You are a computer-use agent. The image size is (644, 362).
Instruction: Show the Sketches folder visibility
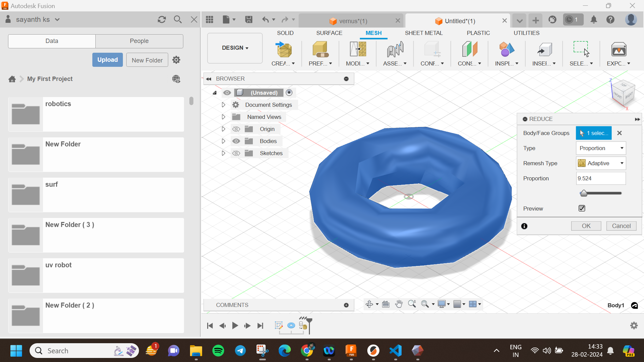(x=236, y=153)
